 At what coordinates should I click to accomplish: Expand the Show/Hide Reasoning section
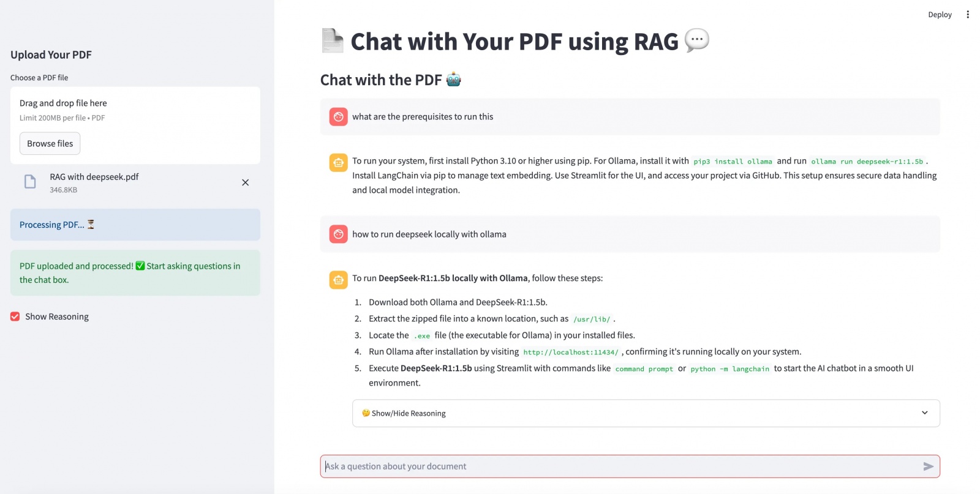pos(408,413)
